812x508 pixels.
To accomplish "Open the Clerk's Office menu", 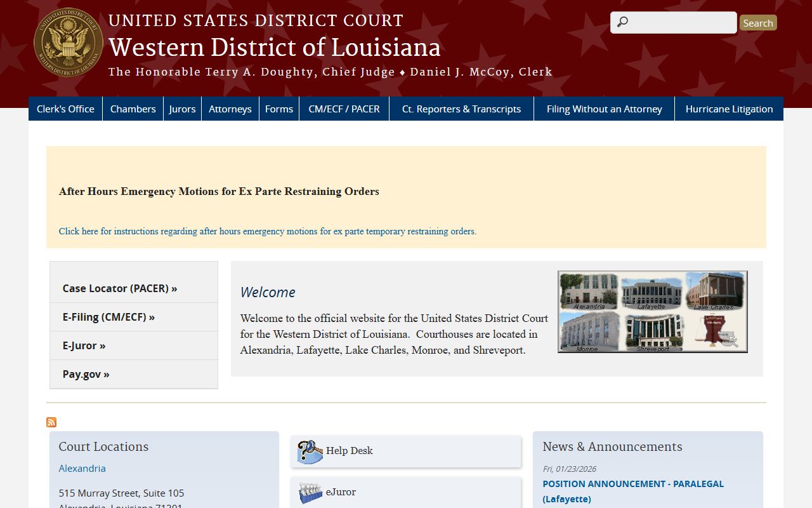I will point(65,109).
